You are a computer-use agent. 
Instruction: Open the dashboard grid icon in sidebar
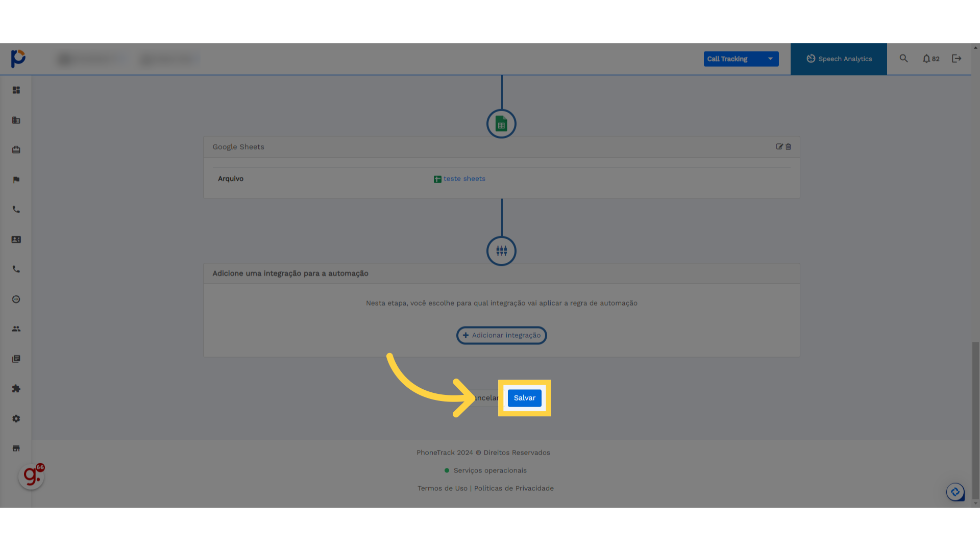(16, 90)
